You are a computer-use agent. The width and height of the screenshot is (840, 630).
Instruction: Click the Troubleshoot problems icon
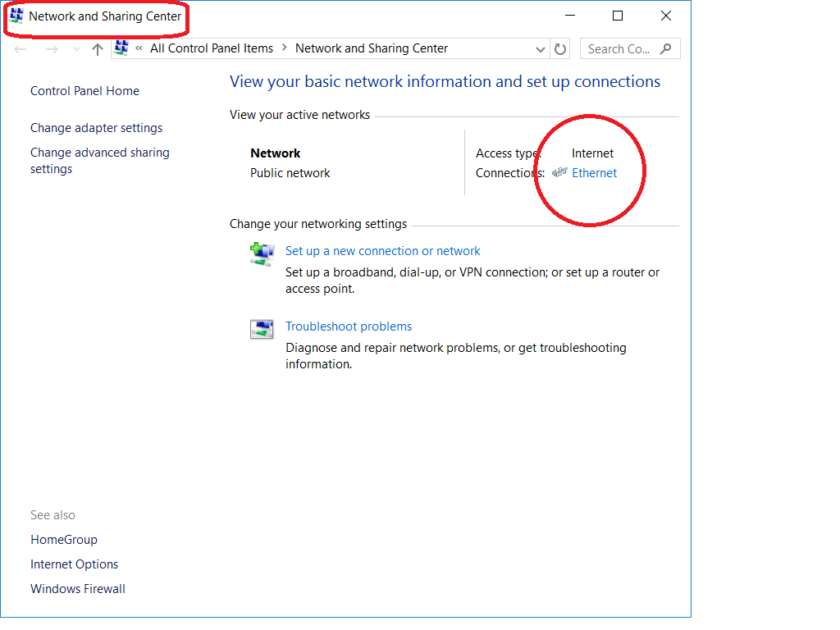pos(262,329)
